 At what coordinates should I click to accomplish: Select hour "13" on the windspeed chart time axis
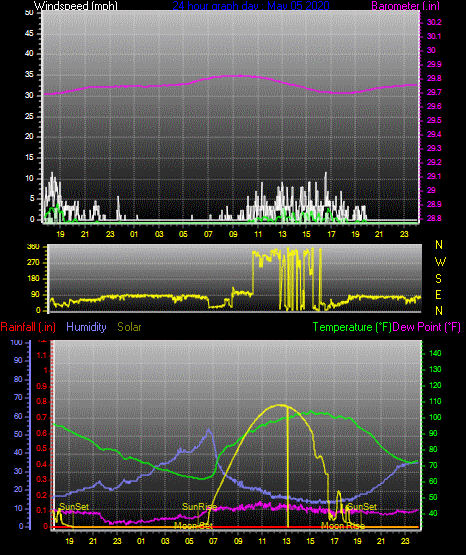click(282, 234)
